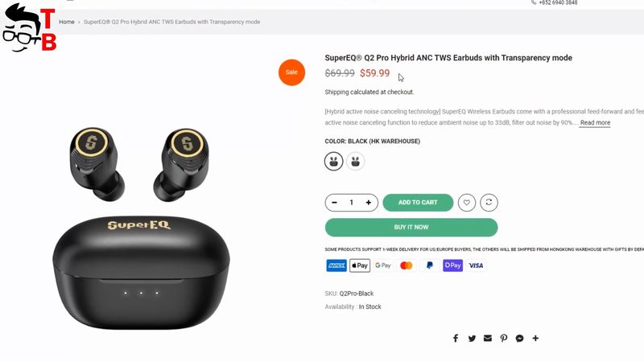This screenshot has height=362, width=644.
Task: Click the orange Sale badge
Action: click(291, 72)
